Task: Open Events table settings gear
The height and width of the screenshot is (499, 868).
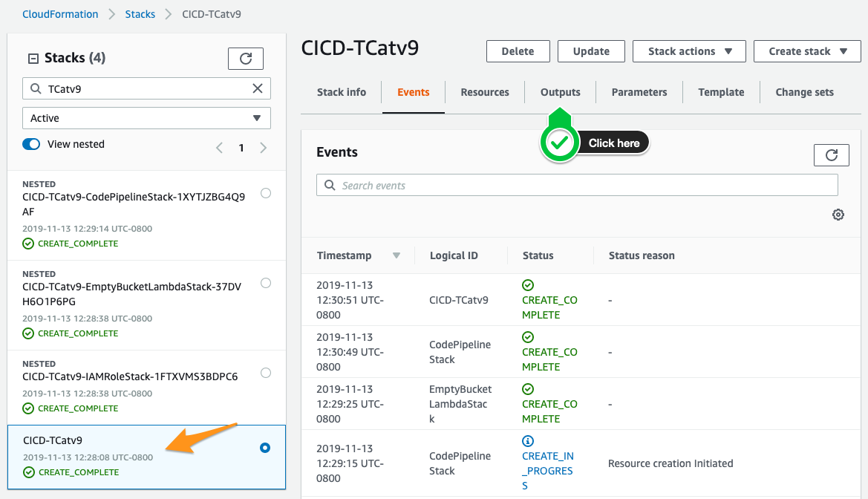Action: coord(838,215)
